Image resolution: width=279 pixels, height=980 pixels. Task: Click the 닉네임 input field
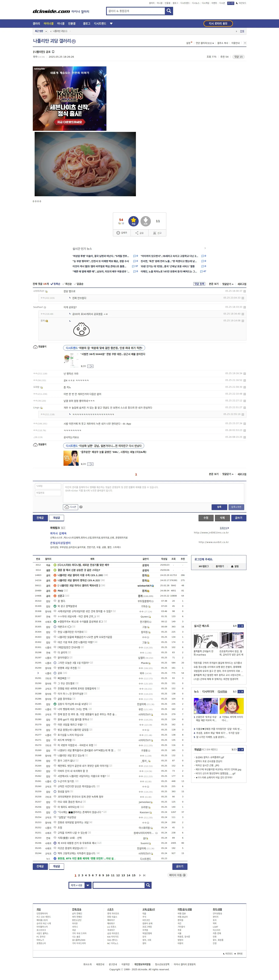tap(48, 486)
